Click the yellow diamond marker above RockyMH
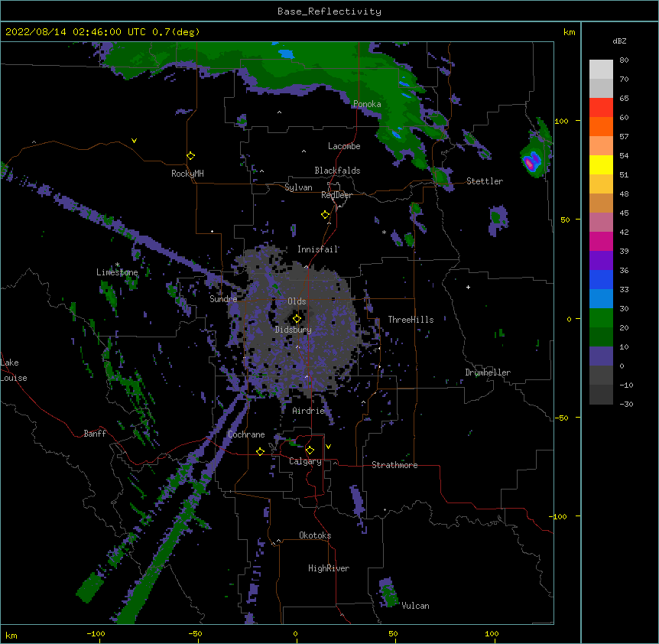 (x=190, y=156)
